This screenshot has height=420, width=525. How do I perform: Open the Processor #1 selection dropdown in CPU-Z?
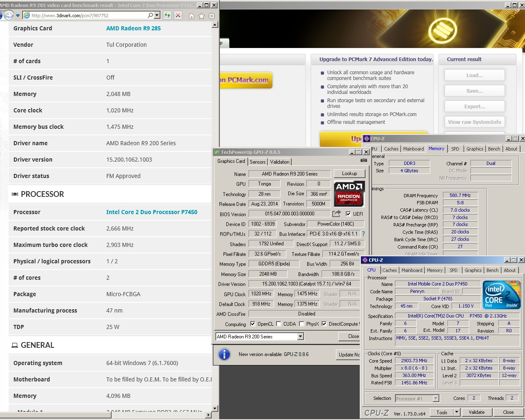coord(417,399)
